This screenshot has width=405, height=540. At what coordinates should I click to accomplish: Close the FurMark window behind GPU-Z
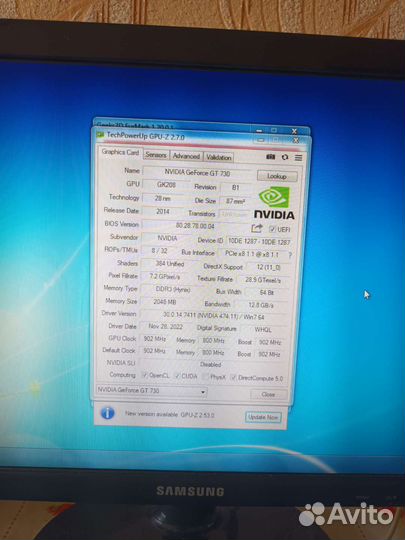[x=294, y=131]
